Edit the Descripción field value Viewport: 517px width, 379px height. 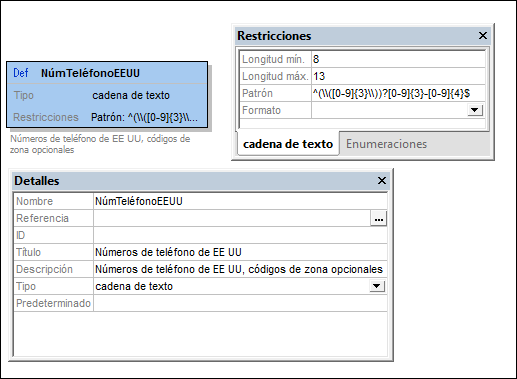coord(240,269)
